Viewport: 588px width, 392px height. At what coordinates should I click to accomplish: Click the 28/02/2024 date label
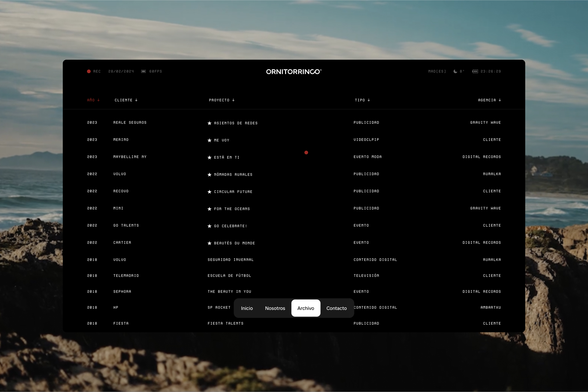tap(121, 71)
